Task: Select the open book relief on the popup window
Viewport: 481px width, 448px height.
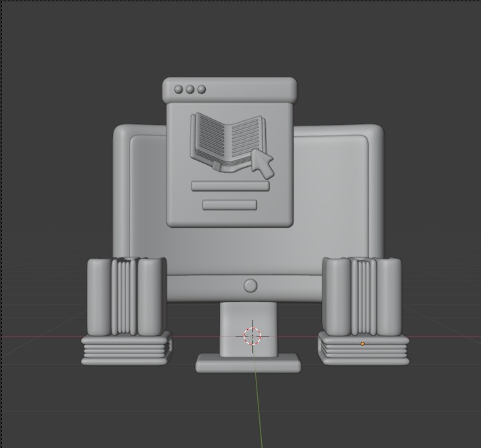Action: tap(228, 142)
